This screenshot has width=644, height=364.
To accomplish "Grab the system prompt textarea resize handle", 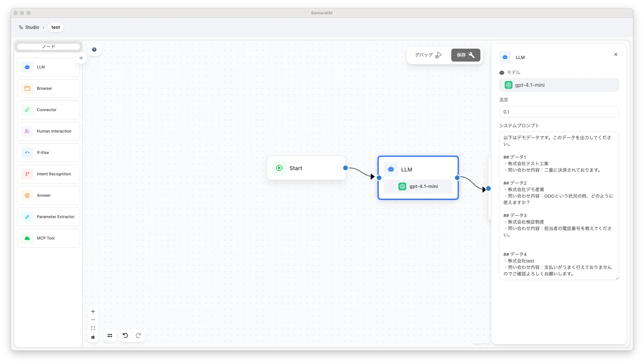I will coord(617,278).
